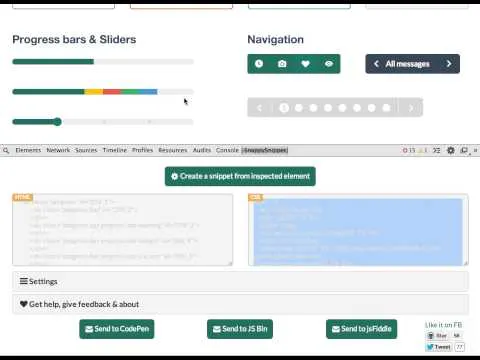The height and width of the screenshot is (360, 480).
Task: Click red segment of stacked progress bar
Action: click(x=112, y=92)
